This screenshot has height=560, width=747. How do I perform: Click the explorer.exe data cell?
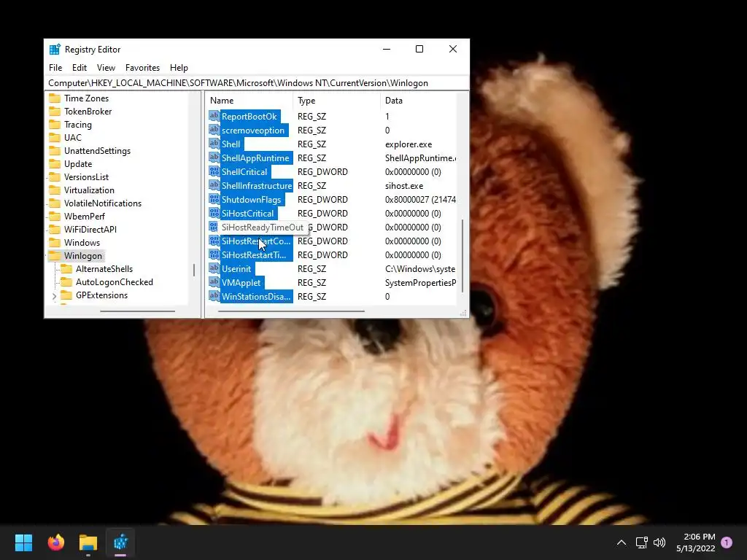coord(409,144)
